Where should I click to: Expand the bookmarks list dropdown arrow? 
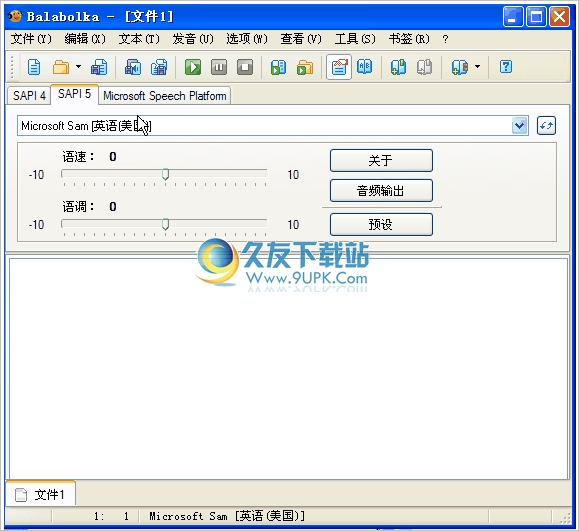click(x=477, y=67)
